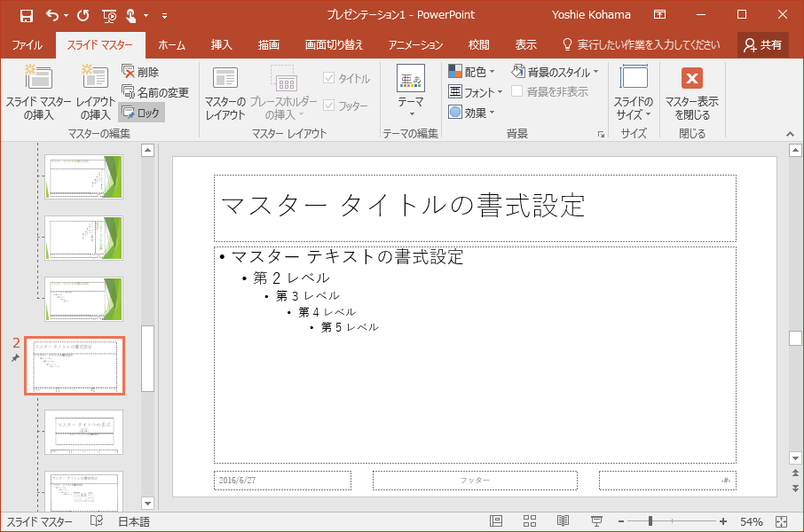Click the Save icon in quick access toolbar
Screen dimensions: 804x532
point(26,15)
